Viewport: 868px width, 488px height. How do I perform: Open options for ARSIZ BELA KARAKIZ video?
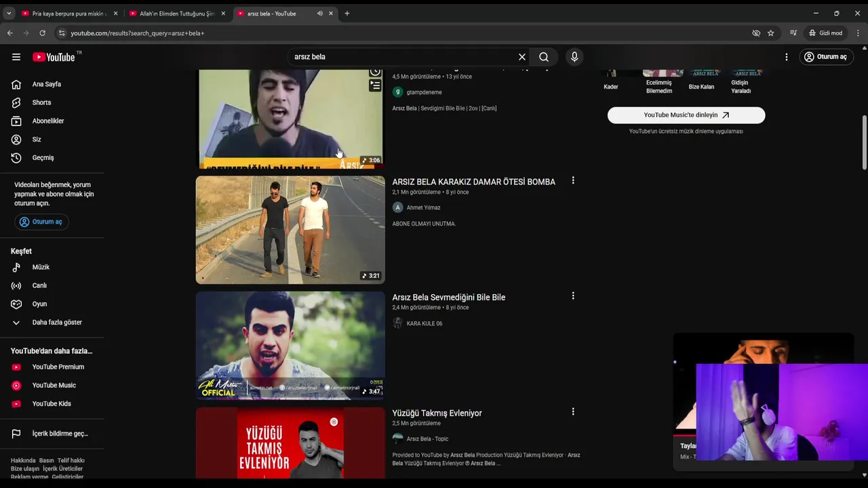(573, 180)
